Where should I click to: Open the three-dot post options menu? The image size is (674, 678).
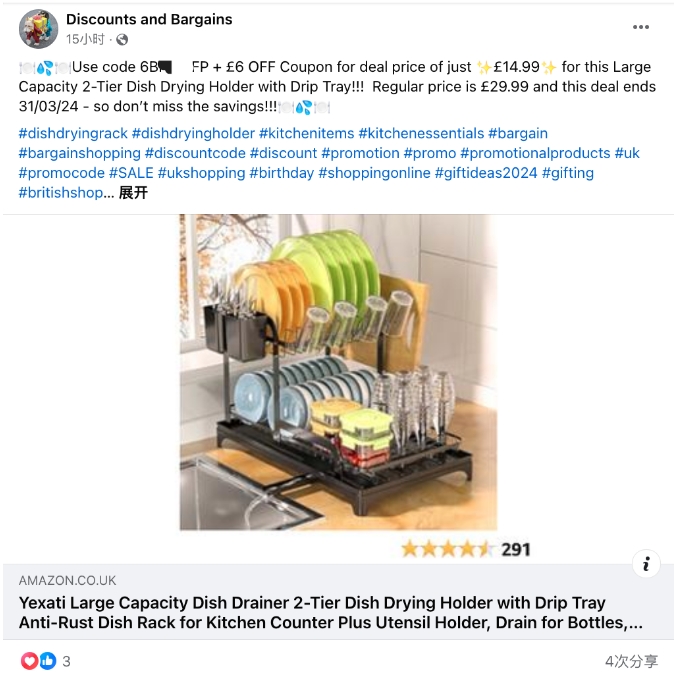point(640,27)
